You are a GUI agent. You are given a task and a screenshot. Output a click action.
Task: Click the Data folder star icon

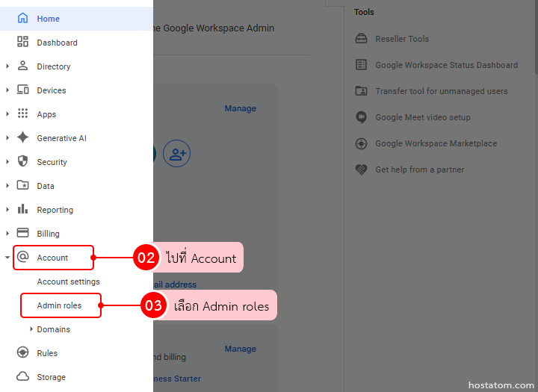[22, 185]
